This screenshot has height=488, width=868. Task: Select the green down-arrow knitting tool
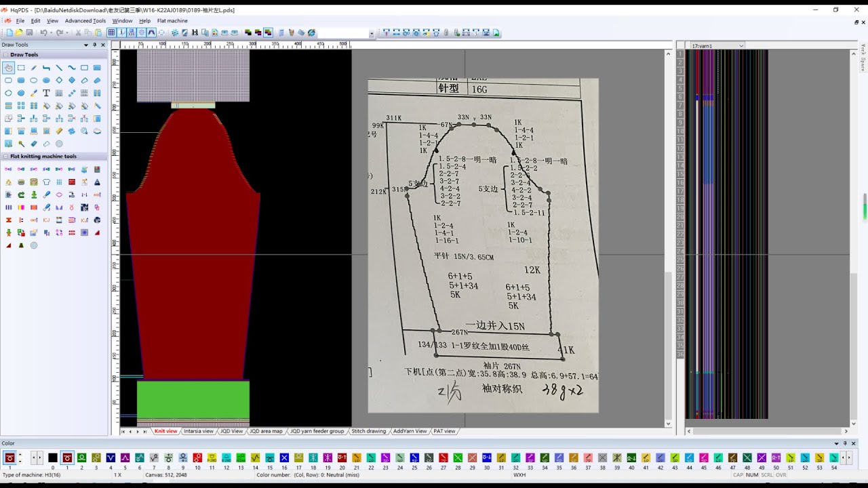tap(34, 195)
